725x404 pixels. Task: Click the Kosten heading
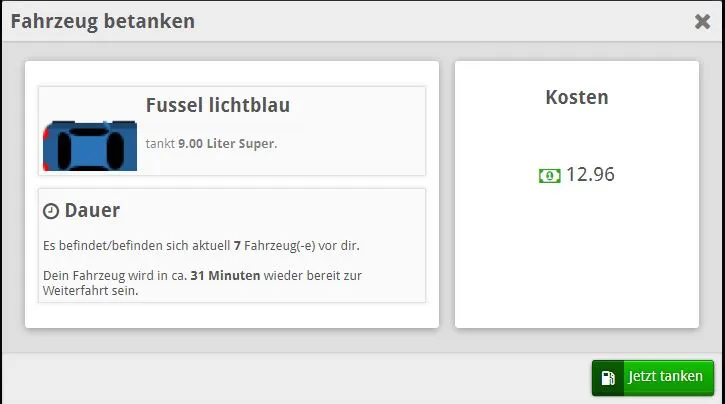pos(577,97)
